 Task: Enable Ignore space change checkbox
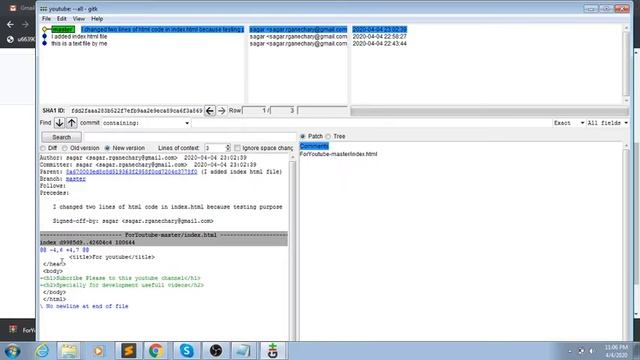point(237,148)
